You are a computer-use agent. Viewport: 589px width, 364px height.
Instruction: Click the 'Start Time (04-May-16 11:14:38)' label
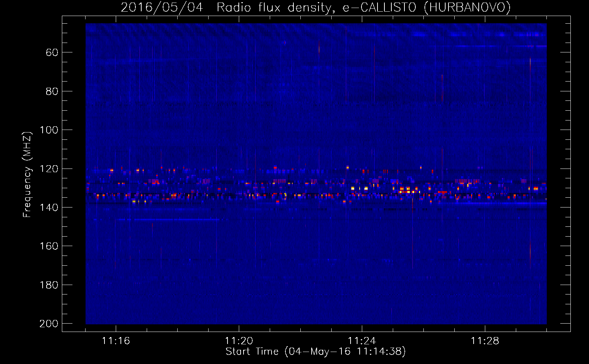point(316,352)
